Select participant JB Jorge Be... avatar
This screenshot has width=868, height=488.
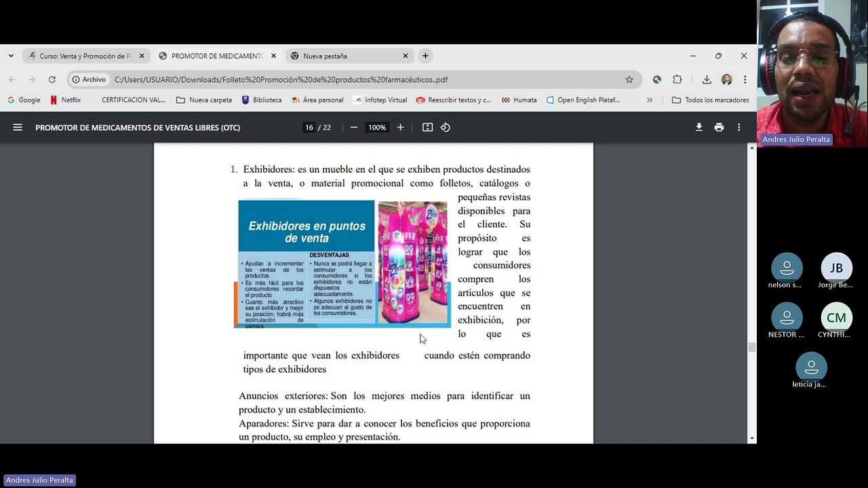[x=836, y=268]
